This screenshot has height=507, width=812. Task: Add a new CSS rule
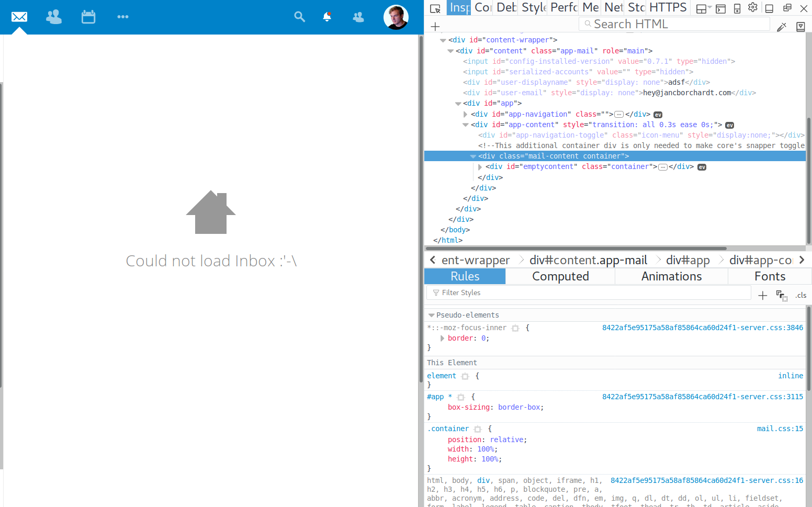762,296
